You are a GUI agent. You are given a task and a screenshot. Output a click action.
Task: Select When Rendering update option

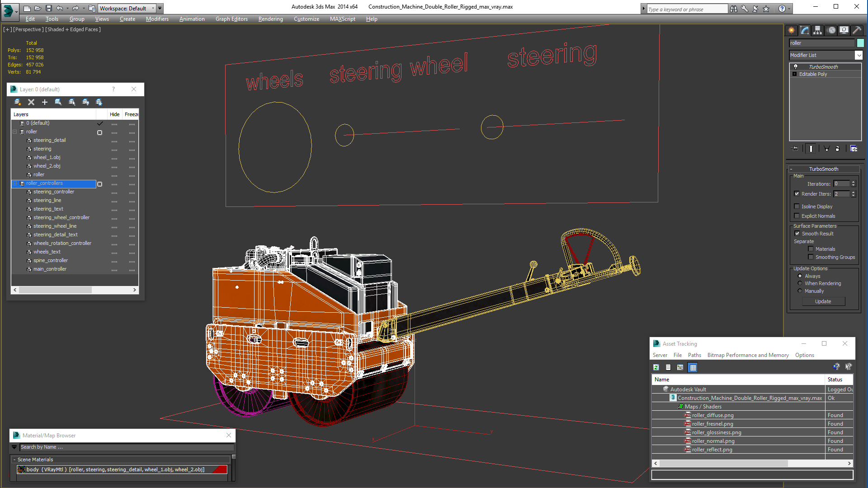pos(800,283)
